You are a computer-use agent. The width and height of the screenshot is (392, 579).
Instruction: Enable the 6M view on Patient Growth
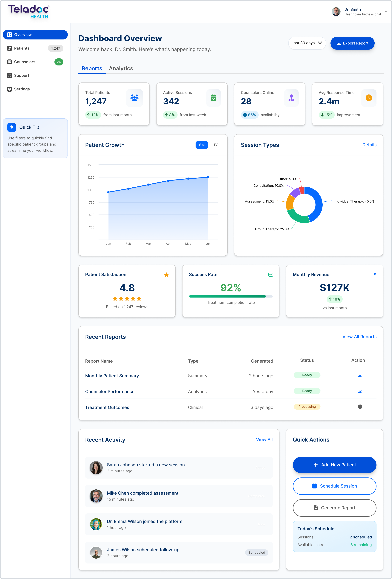(201, 145)
